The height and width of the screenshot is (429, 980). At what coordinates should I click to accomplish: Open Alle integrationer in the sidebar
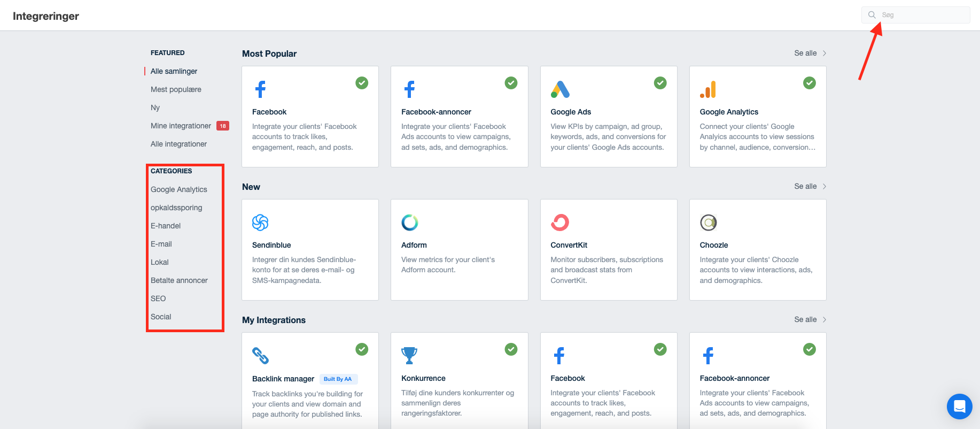click(x=178, y=144)
